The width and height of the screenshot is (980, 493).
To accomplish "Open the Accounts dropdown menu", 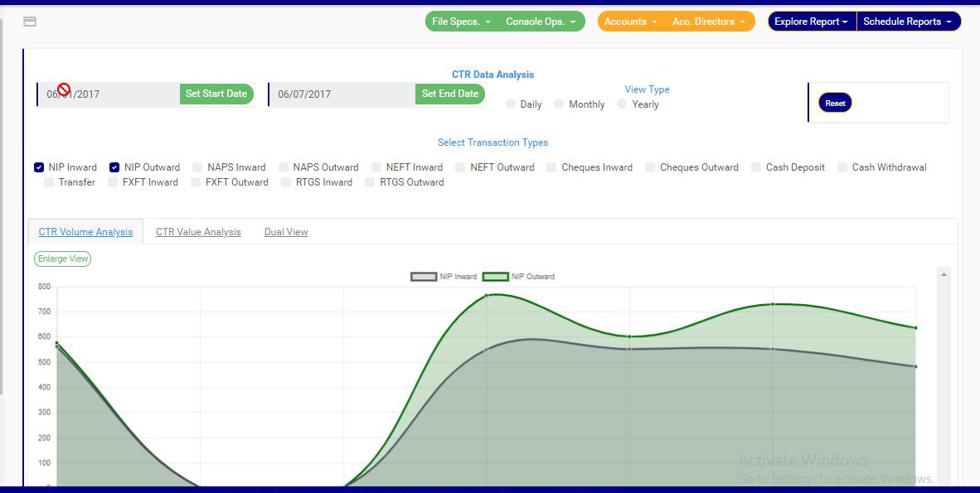I will [630, 22].
